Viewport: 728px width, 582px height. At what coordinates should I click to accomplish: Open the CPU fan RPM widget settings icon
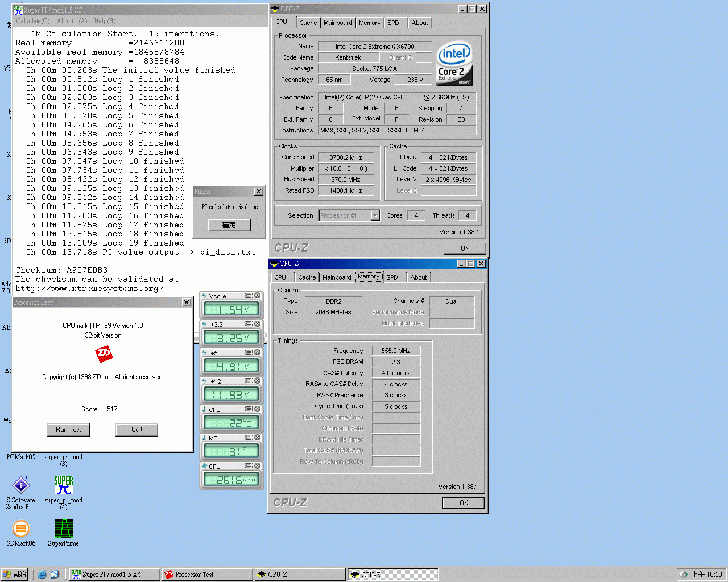(249, 466)
